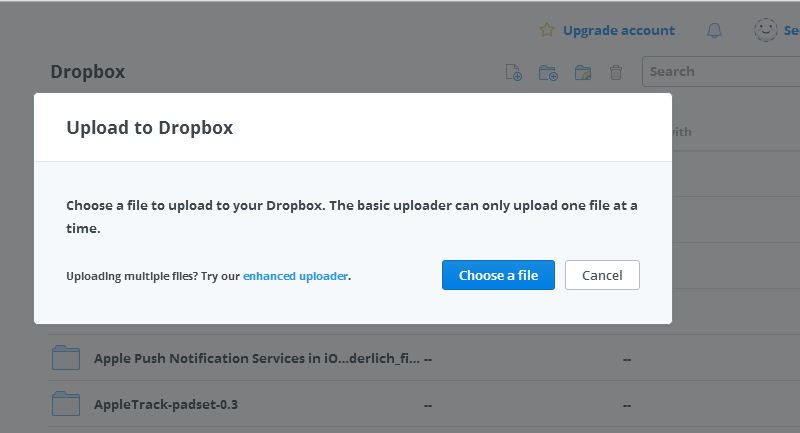800x433 pixels.
Task: Click the AppleTrack-padset-0.3 folder icon
Action: (66, 404)
